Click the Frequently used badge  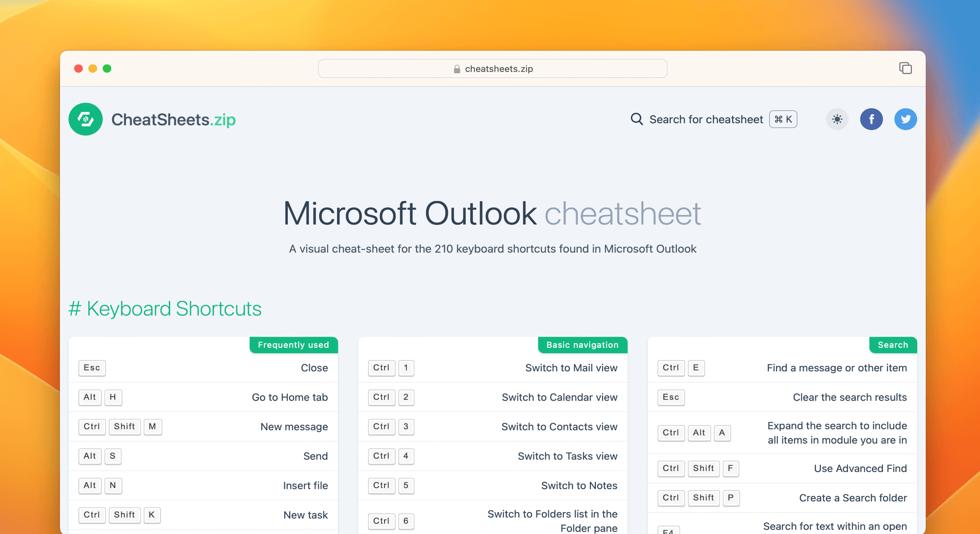[293, 345]
